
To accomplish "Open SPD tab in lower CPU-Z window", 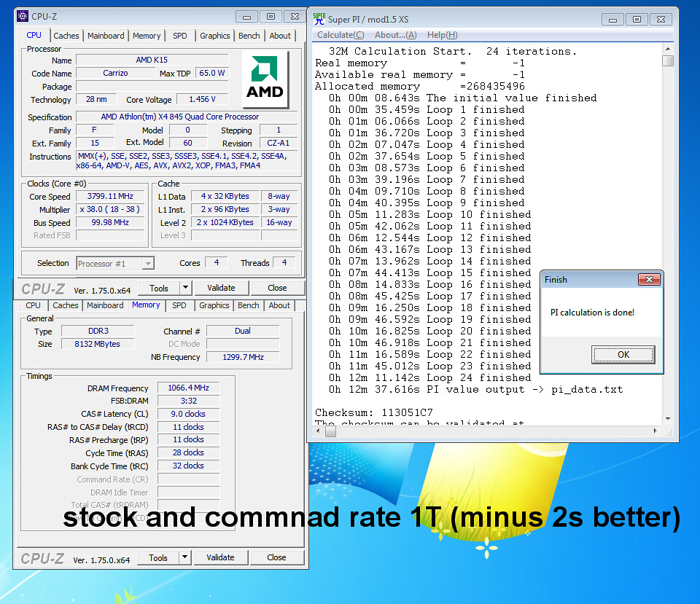I will click(x=179, y=305).
